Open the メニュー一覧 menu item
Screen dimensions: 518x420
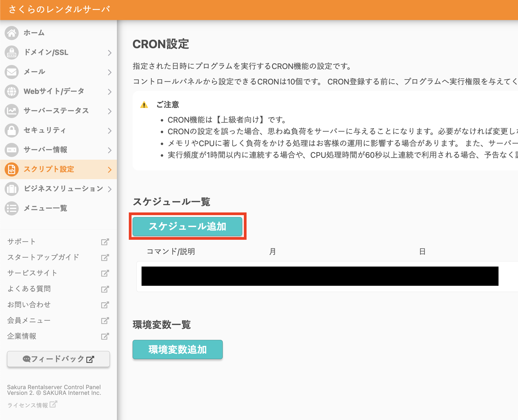(45, 208)
